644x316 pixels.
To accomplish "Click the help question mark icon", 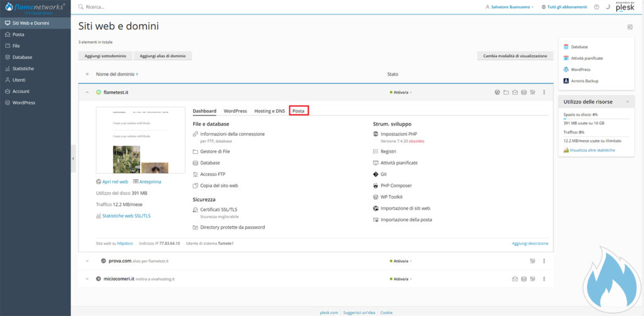I will (x=596, y=7).
